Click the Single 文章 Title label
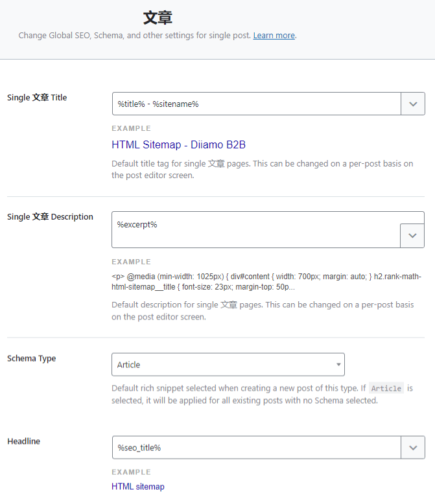The width and height of the screenshot is (435, 504). [x=37, y=98]
